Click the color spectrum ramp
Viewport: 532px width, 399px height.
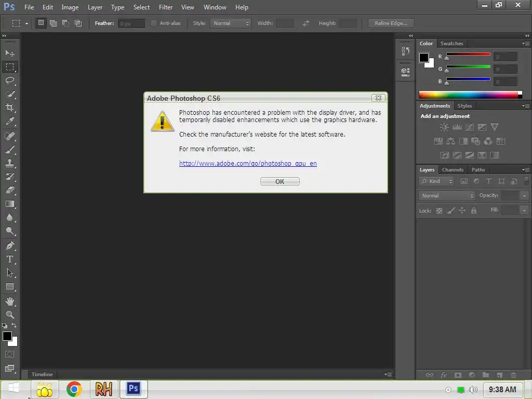470,95
